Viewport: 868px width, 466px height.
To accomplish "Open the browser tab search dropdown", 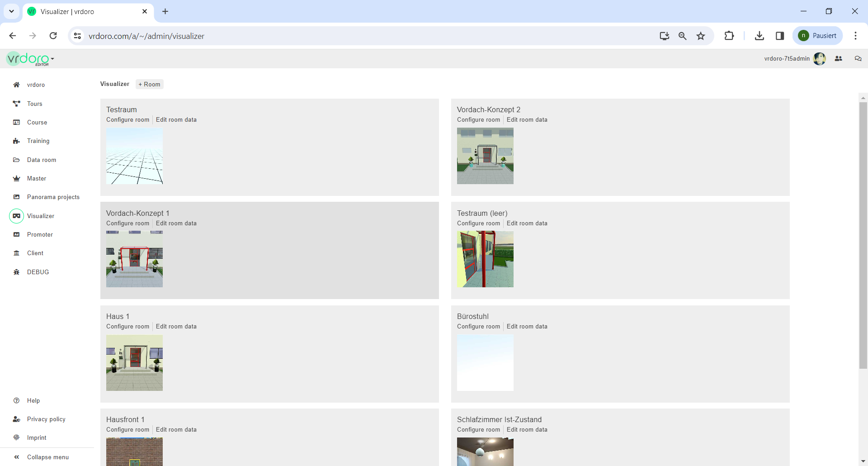I will coord(11,11).
